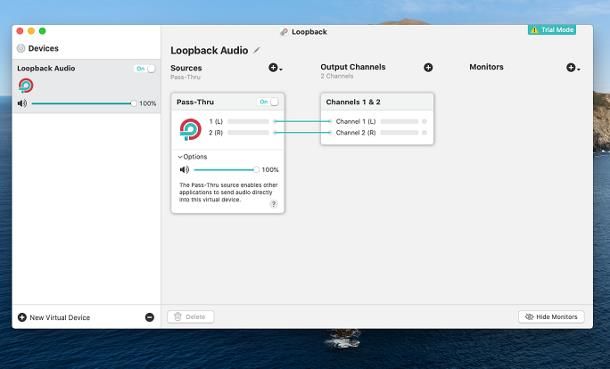Viewport: 610px width, 369px height.
Task: Click the Sources column heading
Action: point(186,68)
